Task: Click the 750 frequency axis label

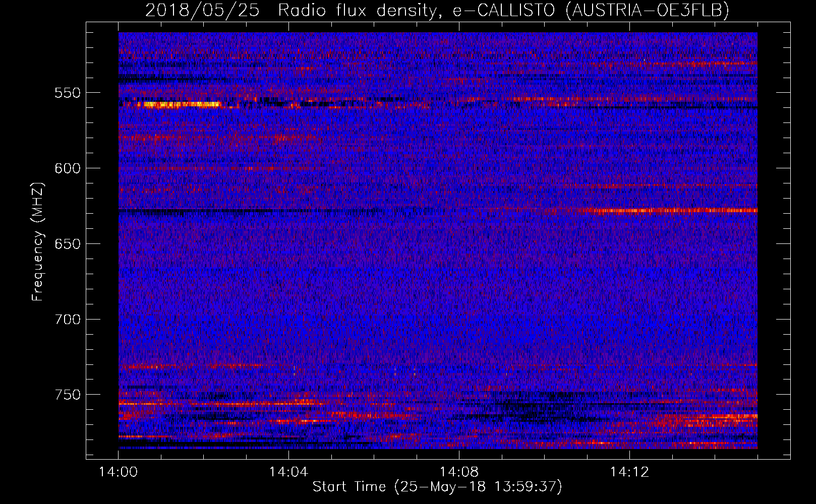Action: (x=68, y=395)
